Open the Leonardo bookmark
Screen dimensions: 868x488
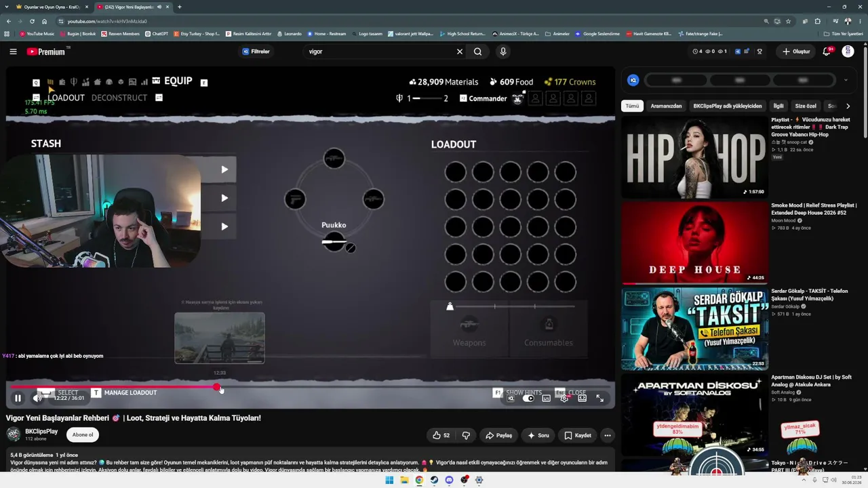coord(289,33)
